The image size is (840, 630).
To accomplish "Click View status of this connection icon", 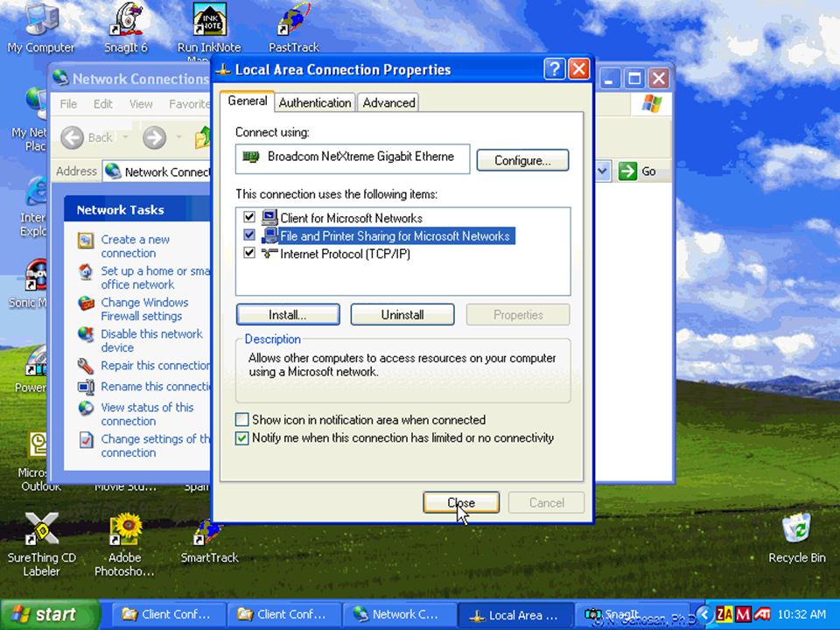I will (86, 409).
